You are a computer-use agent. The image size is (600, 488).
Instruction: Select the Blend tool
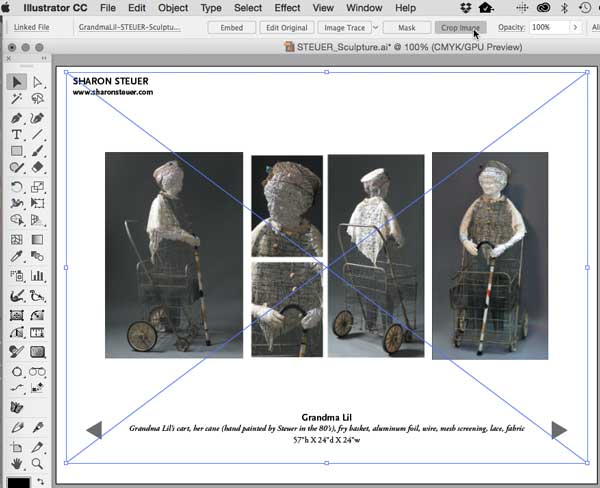point(37,256)
